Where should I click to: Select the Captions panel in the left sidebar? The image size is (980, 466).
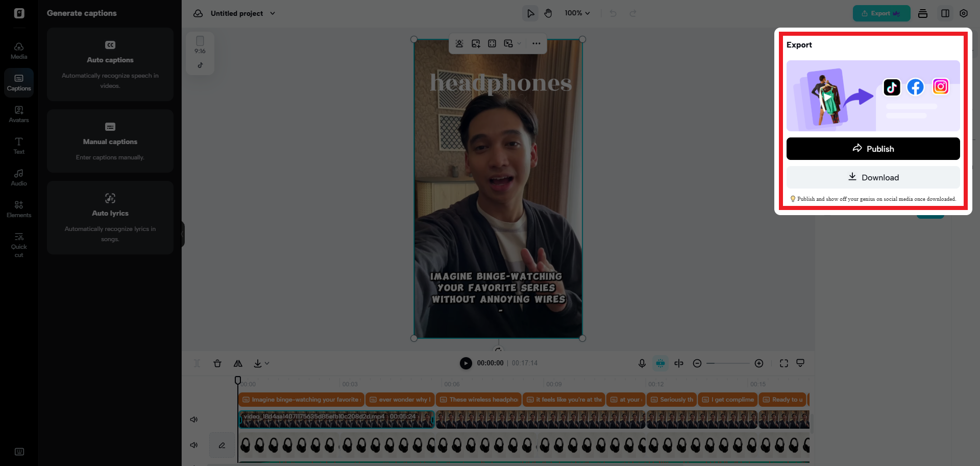point(19,82)
